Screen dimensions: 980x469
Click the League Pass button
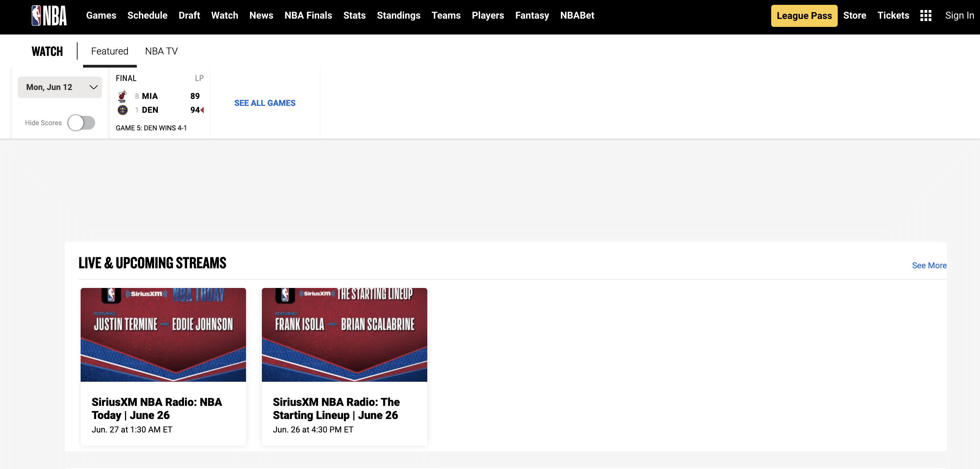point(804,16)
